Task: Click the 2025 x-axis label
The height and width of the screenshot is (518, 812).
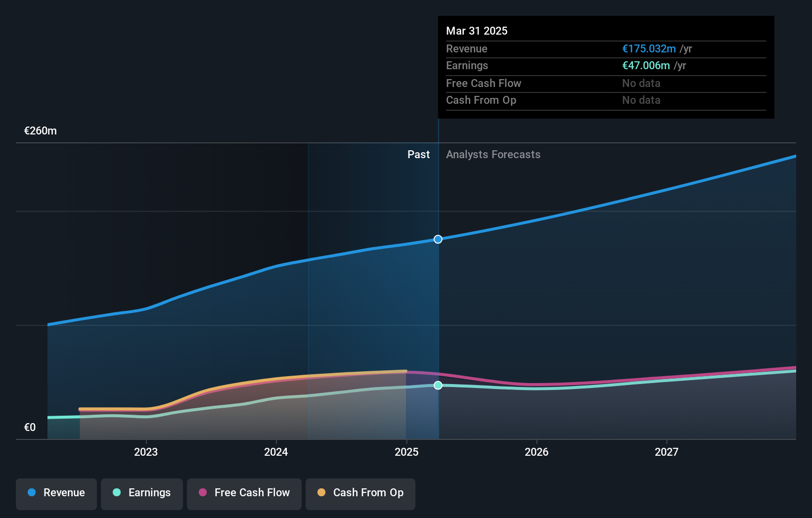Action: coord(406,452)
